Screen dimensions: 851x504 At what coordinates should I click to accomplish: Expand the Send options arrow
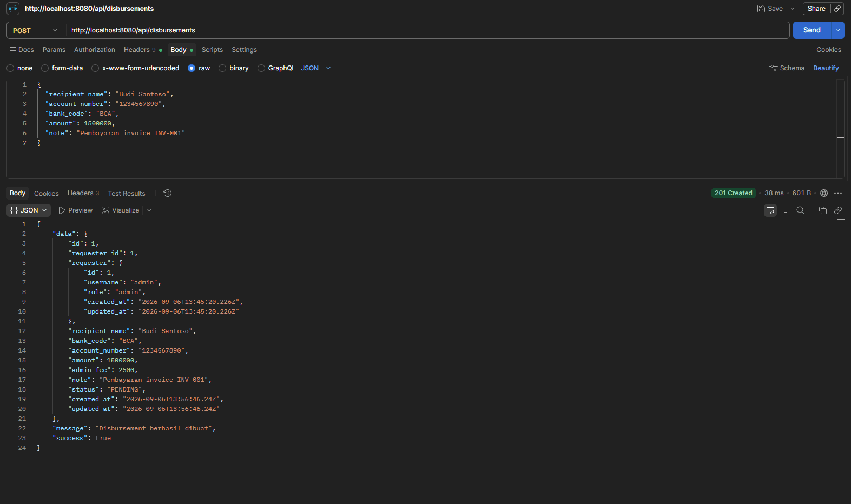(838, 30)
